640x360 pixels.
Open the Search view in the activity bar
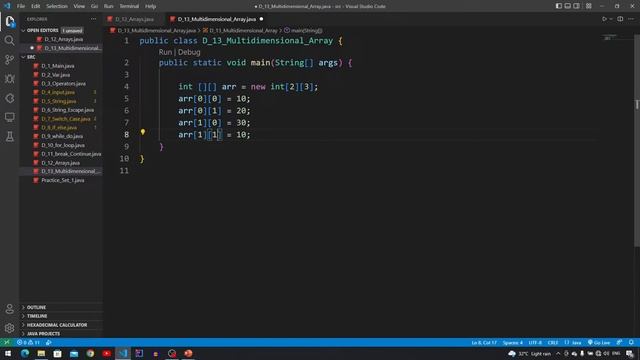pos(9,40)
